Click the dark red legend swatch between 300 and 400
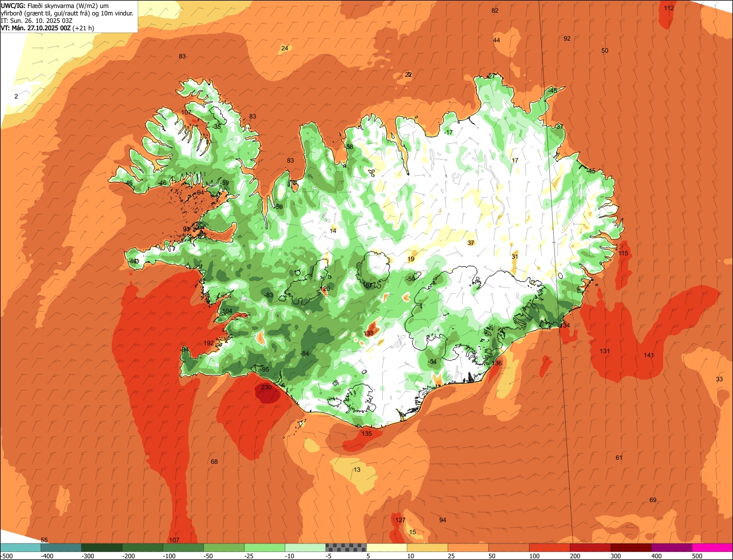 tap(631, 547)
